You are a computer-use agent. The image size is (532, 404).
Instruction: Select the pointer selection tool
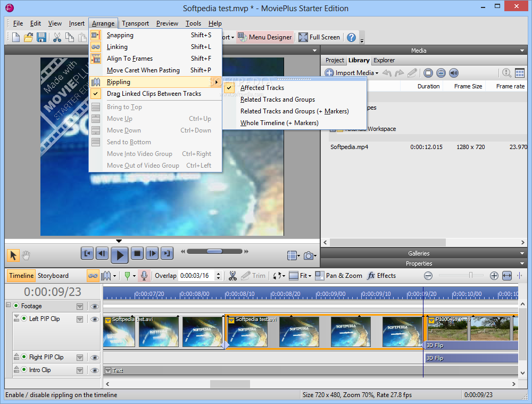point(13,255)
